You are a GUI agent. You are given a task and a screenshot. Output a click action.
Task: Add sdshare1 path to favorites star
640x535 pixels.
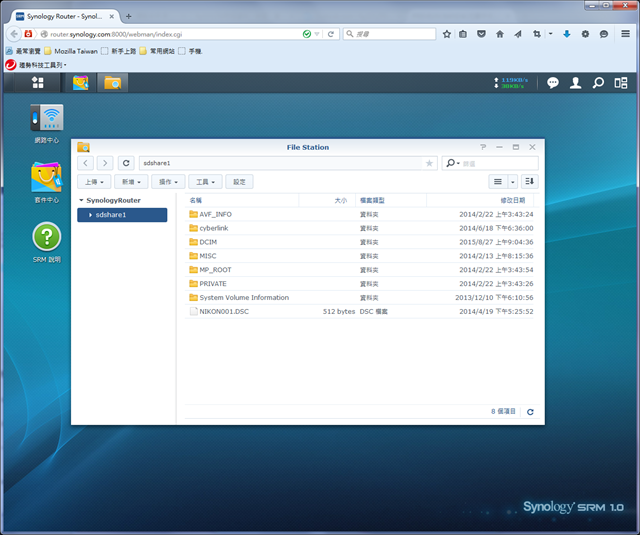(x=429, y=163)
